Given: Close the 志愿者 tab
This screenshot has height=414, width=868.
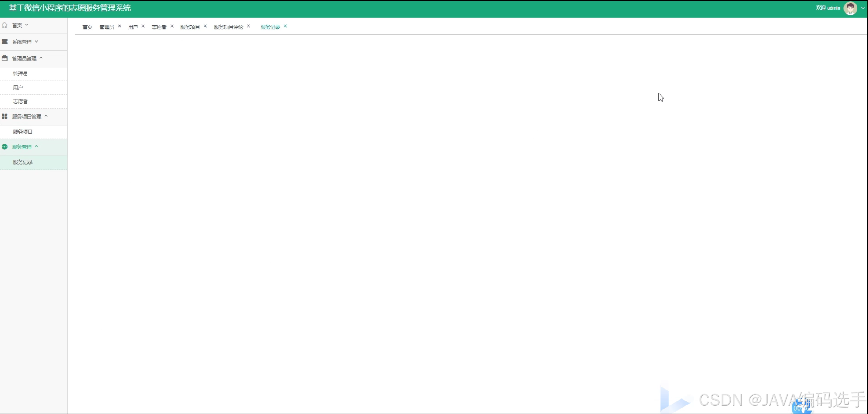Looking at the screenshot, I should coord(172,26).
